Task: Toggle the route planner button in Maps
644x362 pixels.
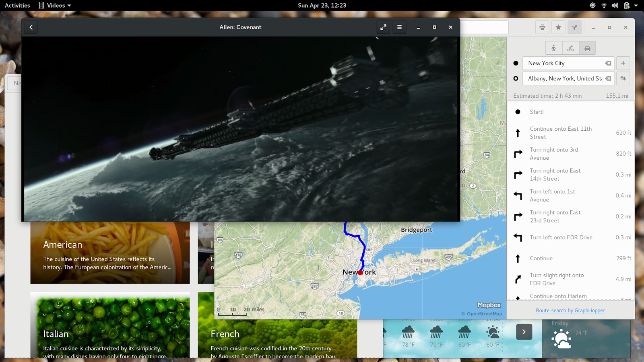Action: coord(574,27)
